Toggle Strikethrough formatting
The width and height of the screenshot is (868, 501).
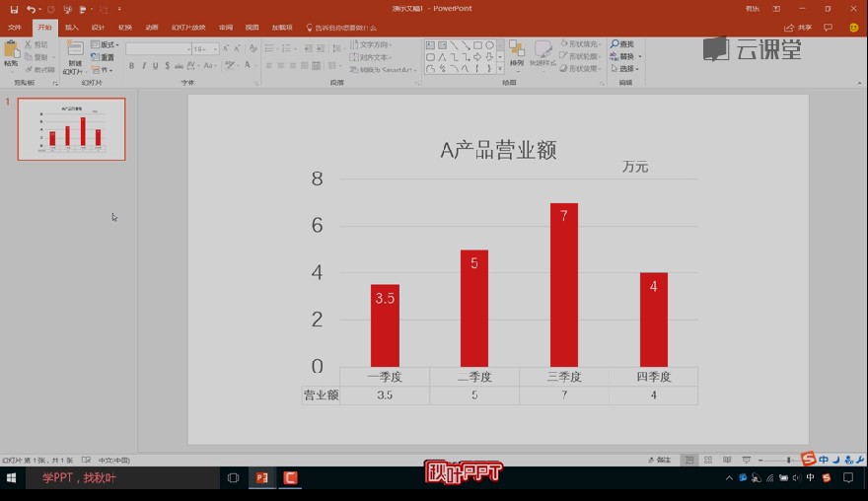[x=179, y=66]
